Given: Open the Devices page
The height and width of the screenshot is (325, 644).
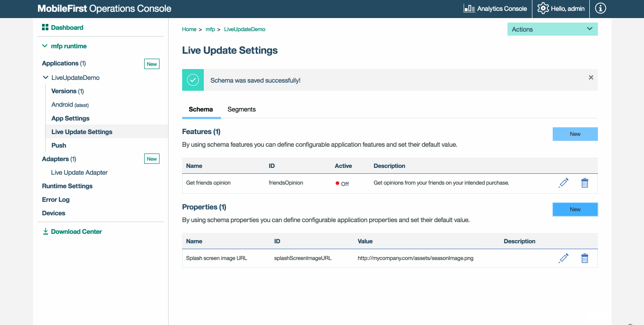Looking at the screenshot, I should click(54, 213).
